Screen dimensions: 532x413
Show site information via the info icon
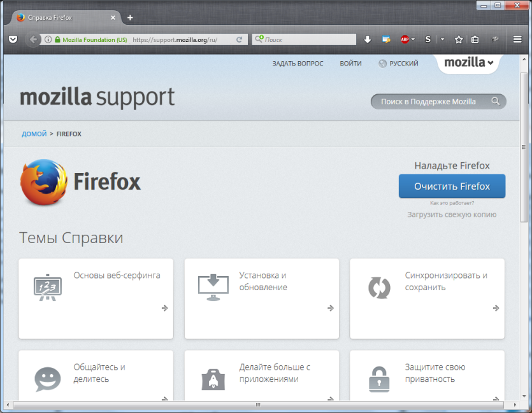tap(48, 39)
